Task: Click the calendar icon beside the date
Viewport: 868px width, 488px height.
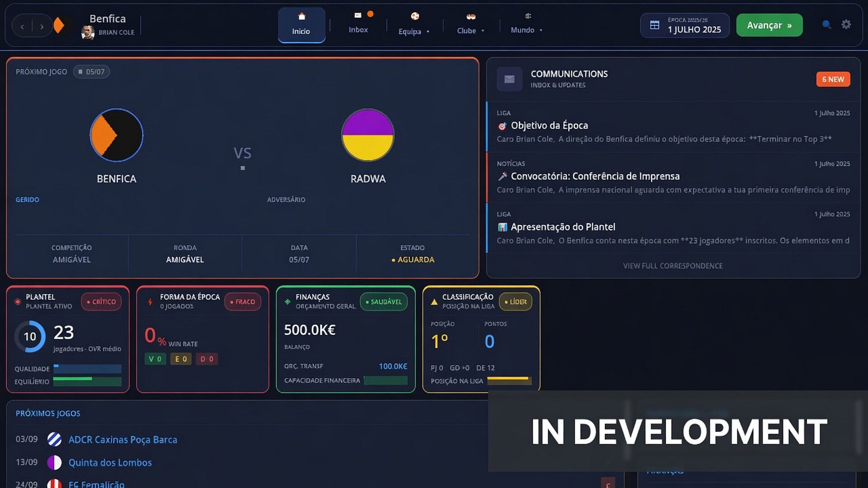Action: click(x=655, y=25)
